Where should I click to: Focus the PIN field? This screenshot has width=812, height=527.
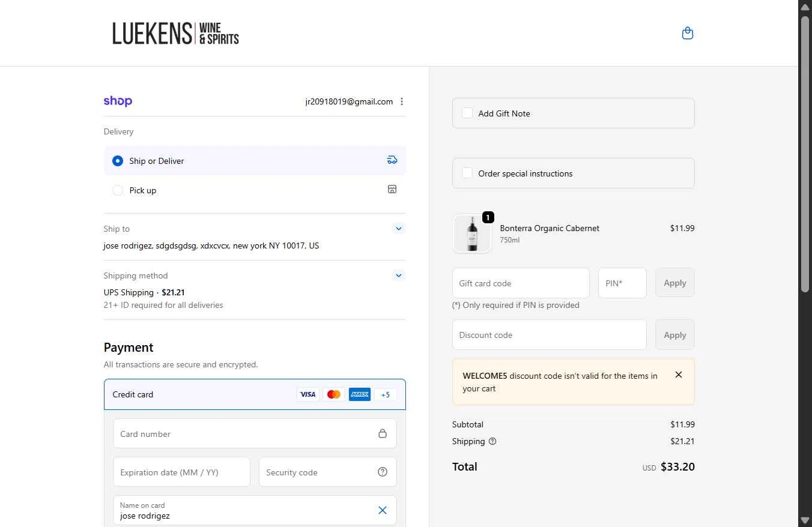(622, 283)
